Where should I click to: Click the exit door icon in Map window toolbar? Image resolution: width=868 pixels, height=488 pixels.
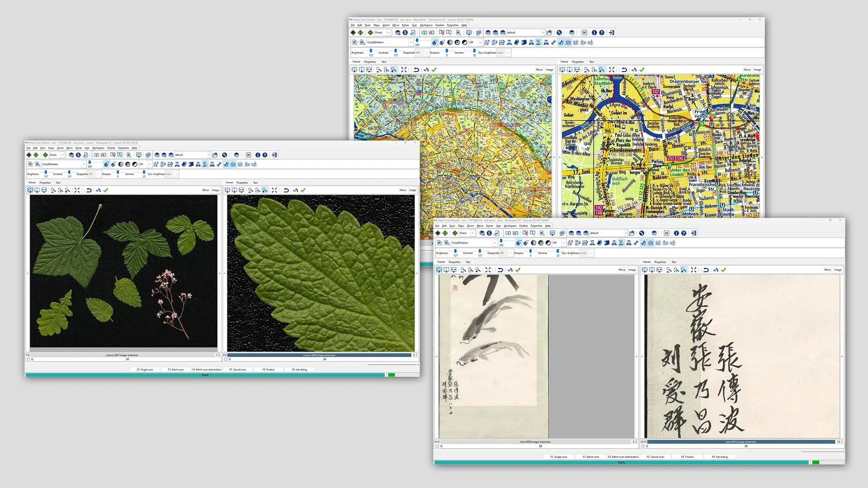pyautogui.click(x=612, y=33)
